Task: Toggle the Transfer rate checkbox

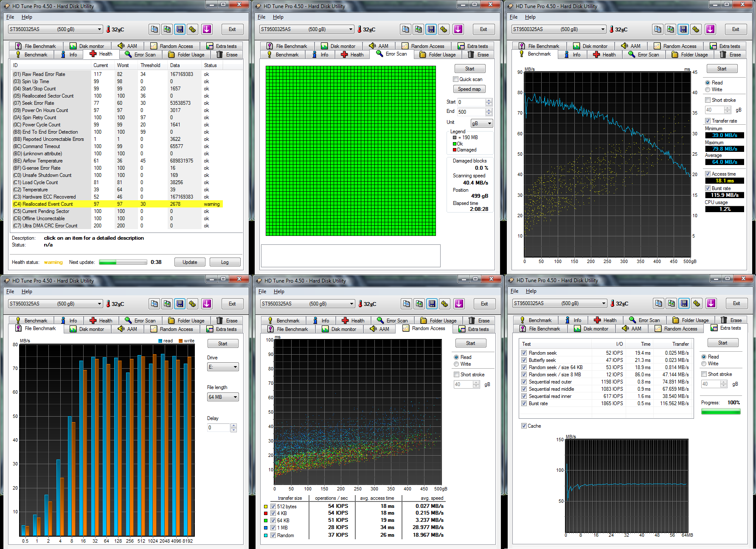Action: (x=708, y=121)
